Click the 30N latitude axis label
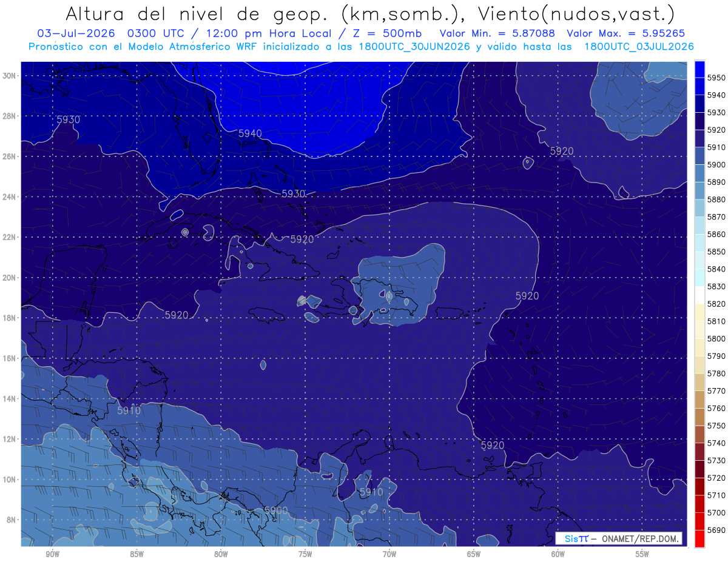728x562 pixels. 10,76
